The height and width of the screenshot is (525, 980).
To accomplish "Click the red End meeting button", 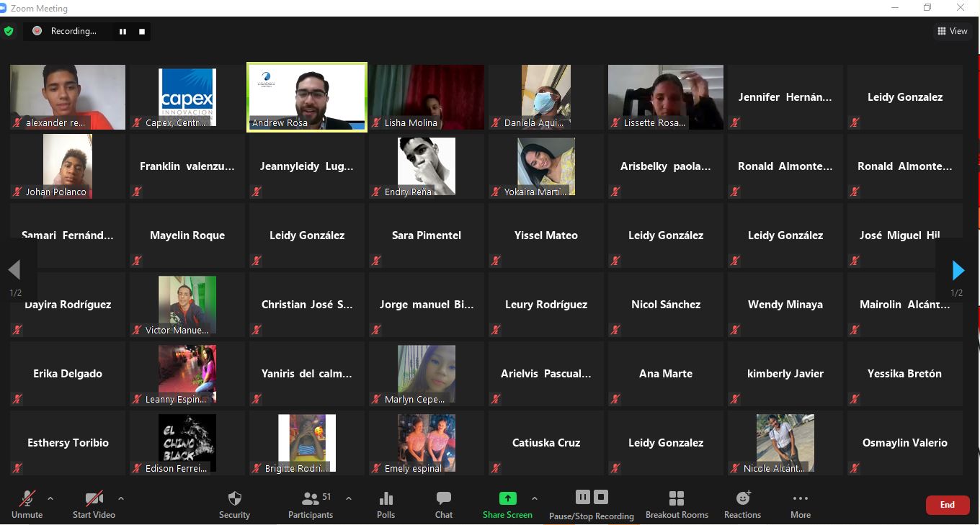I will coord(947,505).
